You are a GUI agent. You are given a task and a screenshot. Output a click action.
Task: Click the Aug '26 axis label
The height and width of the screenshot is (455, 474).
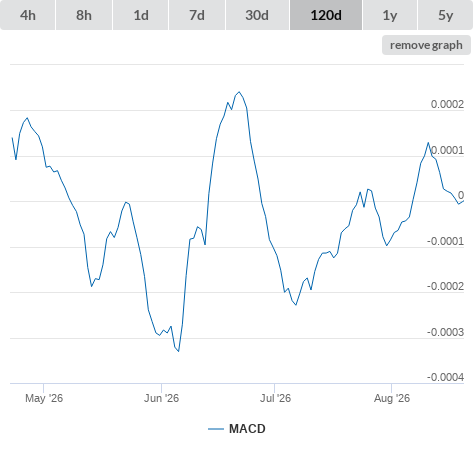pos(392,398)
